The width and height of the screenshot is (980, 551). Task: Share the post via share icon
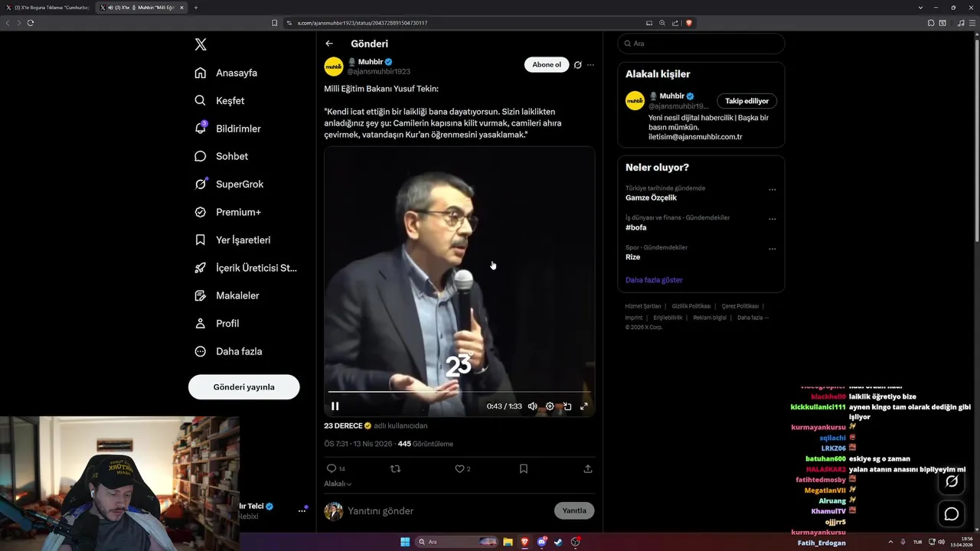pyautogui.click(x=588, y=468)
